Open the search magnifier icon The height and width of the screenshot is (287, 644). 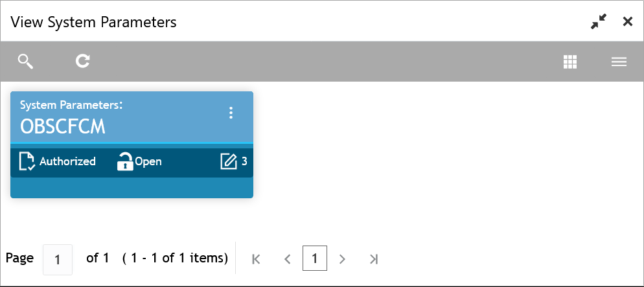coord(25,62)
